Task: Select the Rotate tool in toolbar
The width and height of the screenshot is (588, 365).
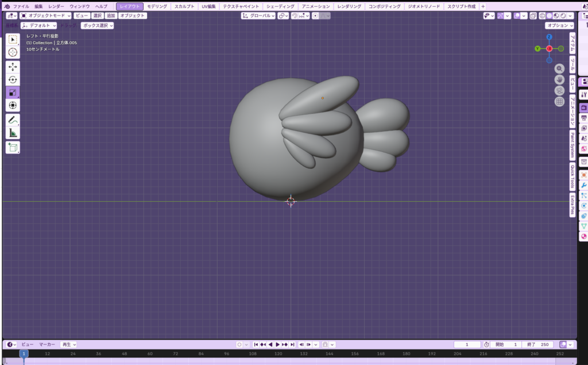Action: point(13,80)
